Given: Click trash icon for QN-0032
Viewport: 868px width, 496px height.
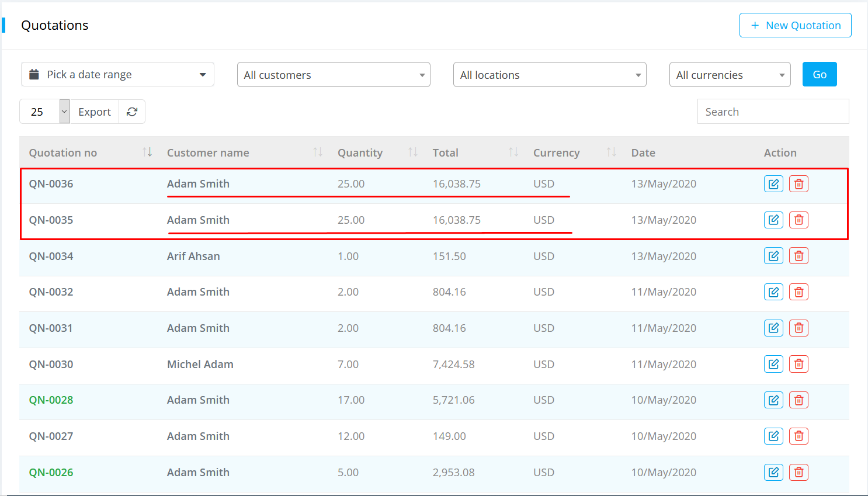Looking at the screenshot, I should (x=798, y=292).
